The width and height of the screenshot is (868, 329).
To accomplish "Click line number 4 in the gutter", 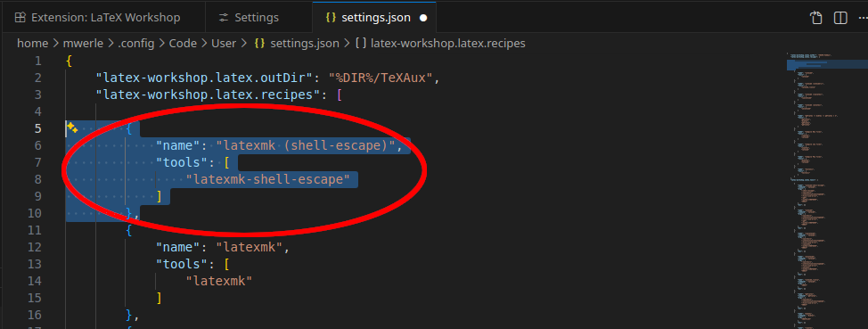I will [x=37, y=111].
